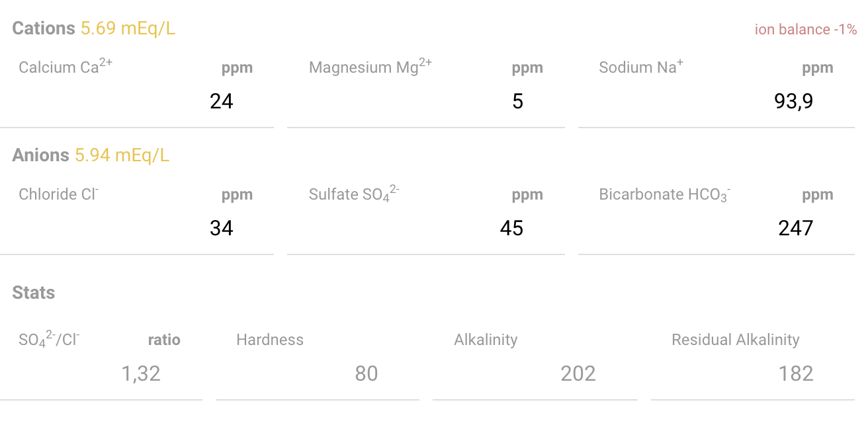Click the Stats section heading
868x423 pixels.
pos(34,293)
